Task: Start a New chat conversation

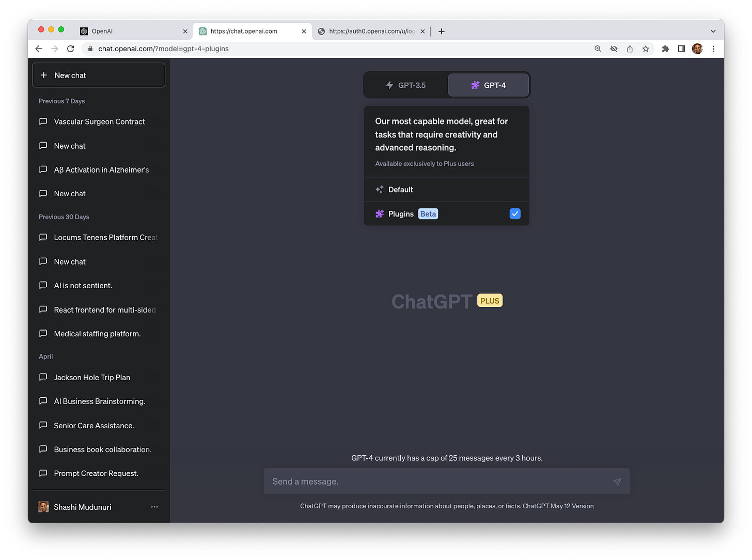Action: 98,75
